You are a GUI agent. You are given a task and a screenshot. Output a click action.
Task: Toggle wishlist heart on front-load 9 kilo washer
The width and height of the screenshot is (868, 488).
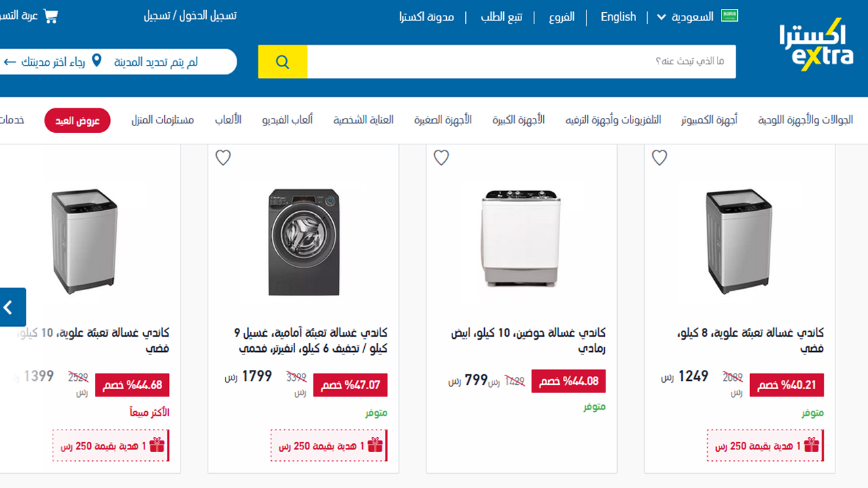[223, 158]
